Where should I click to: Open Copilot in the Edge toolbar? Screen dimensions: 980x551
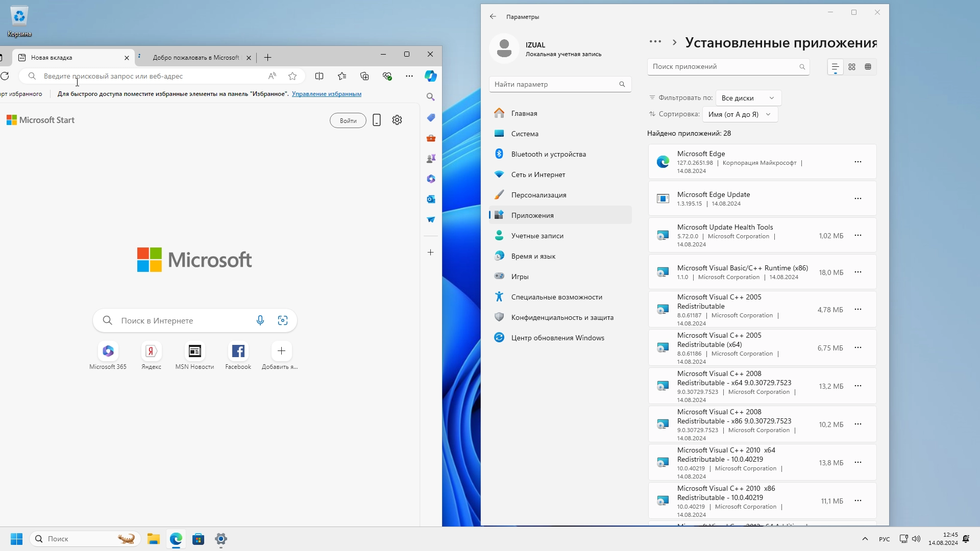pyautogui.click(x=430, y=76)
